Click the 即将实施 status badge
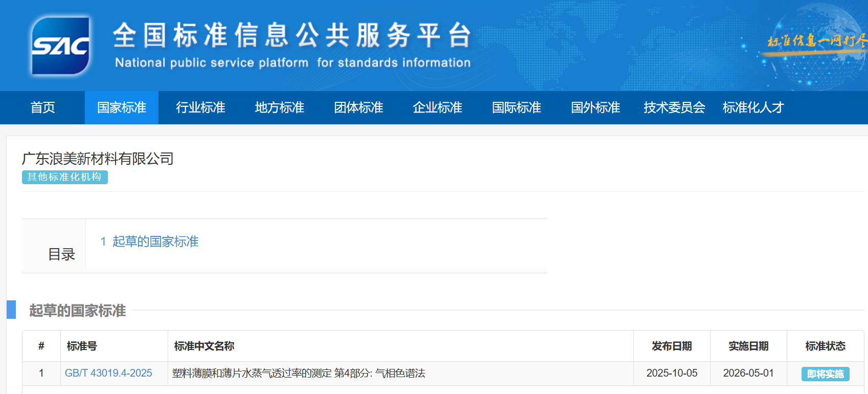The width and height of the screenshot is (868, 394). [825, 374]
